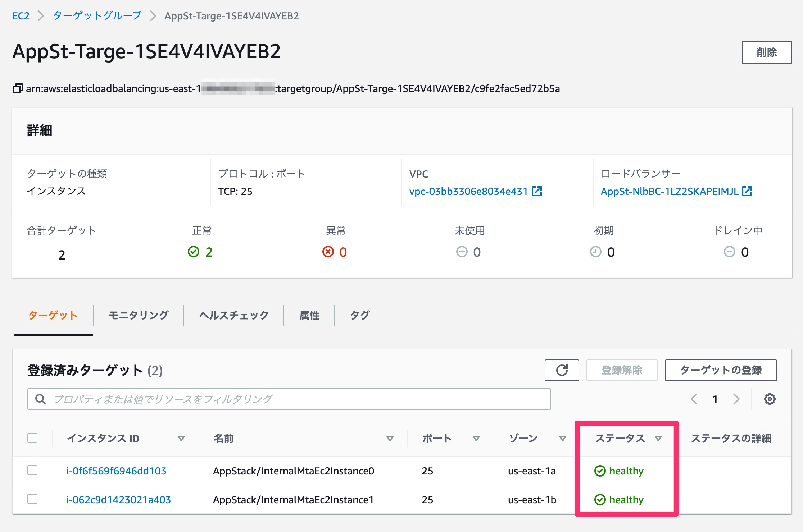Refresh the registered targets list
This screenshot has height=532, width=803.
(x=562, y=370)
